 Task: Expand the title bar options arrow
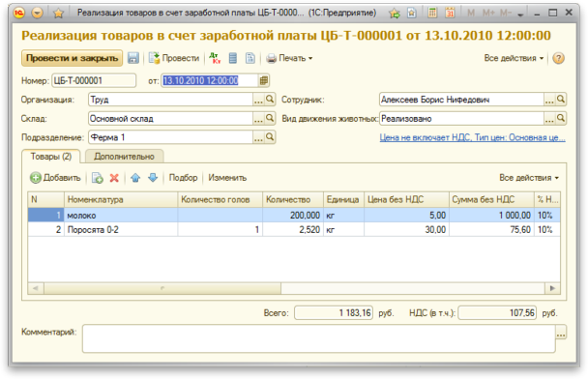click(520, 15)
